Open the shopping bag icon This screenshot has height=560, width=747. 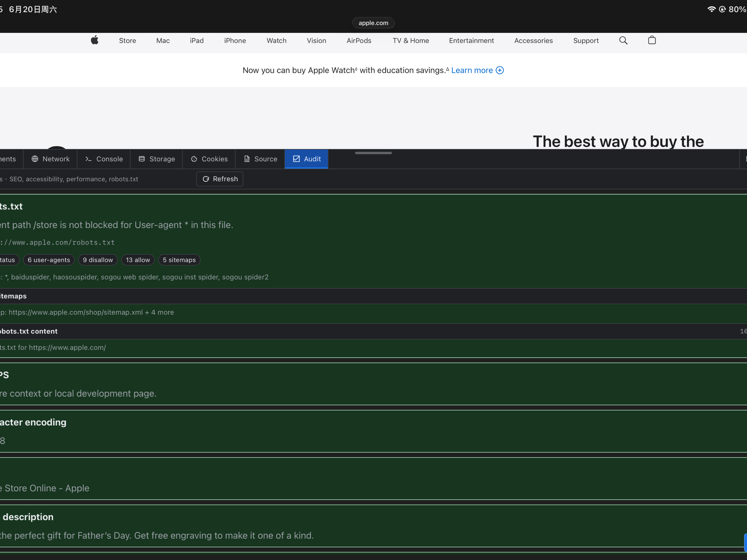652,40
